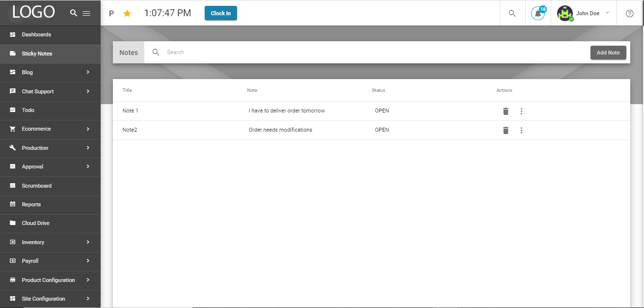This screenshot has height=308, width=644.
Task: Go to Scrumboard in sidebar
Action: [50, 186]
